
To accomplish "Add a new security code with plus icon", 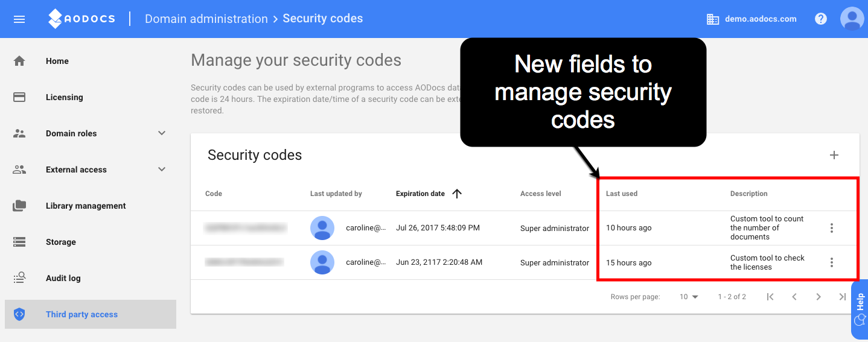I will point(834,155).
